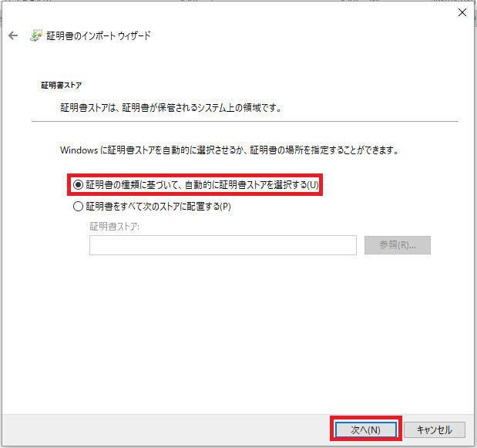
Task: Click the title 証明書のインポート ウィザード
Action: [x=100, y=35]
